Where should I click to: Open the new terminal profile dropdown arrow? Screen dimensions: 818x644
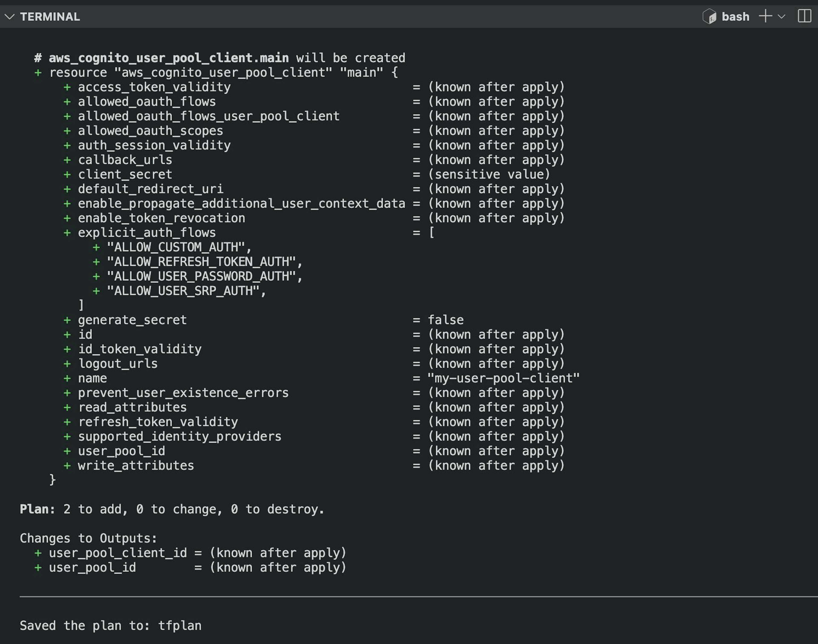[781, 17]
